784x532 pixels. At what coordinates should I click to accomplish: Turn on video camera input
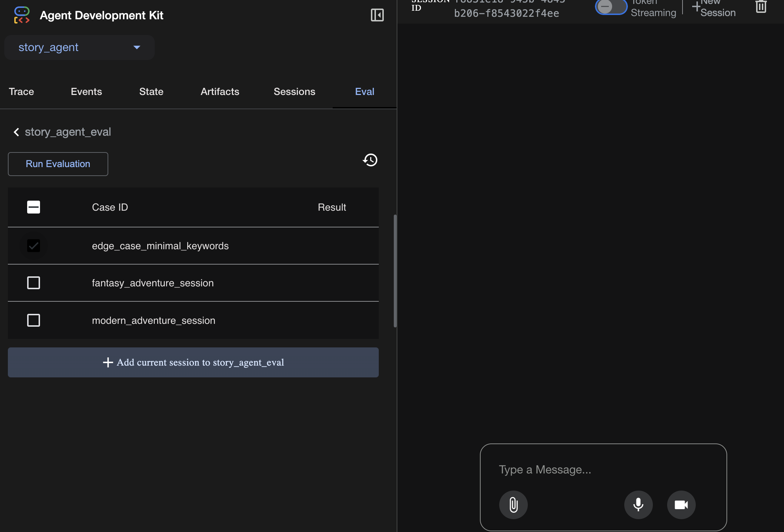(x=681, y=505)
